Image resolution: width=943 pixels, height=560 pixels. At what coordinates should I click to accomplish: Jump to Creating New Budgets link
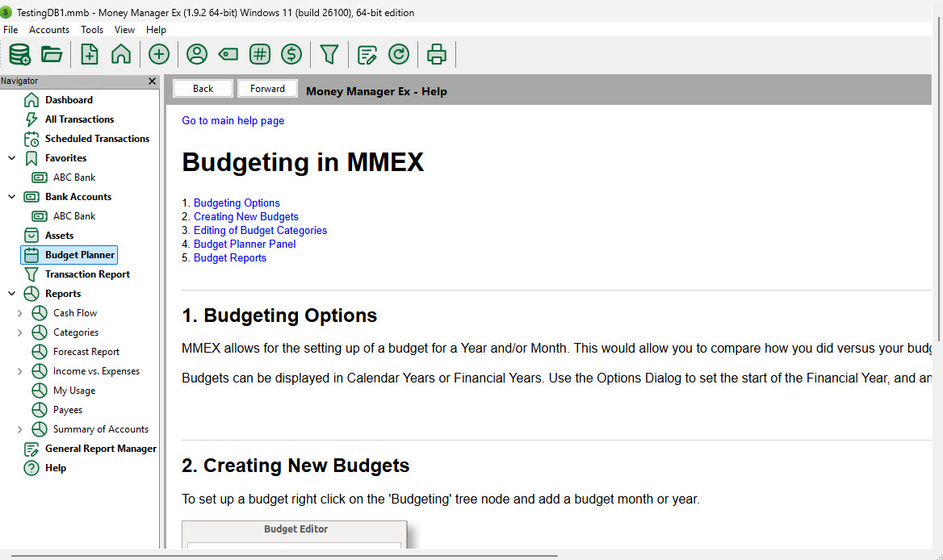[246, 216]
